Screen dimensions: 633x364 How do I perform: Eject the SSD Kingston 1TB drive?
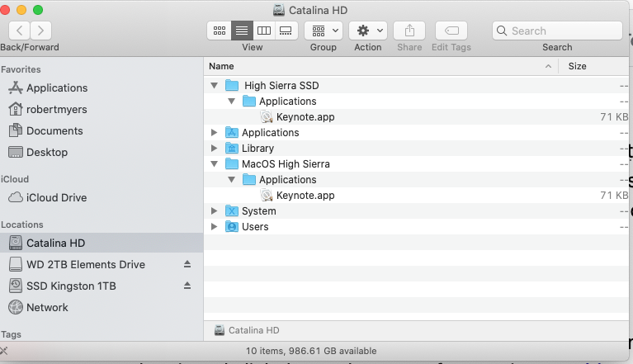pyautogui.click(x=187, y=286)
